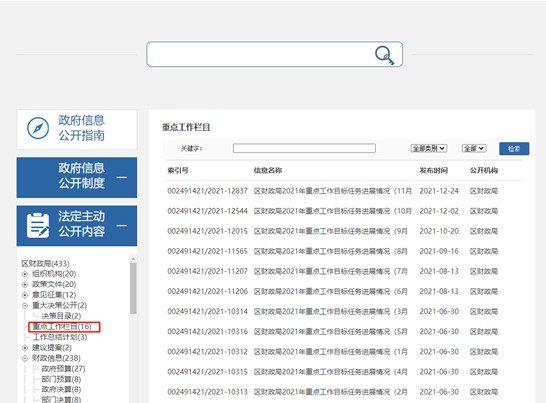Viewport: 546px width, 403px height.
Task: Open the (3月 progress report link
Action: [331, 311]
